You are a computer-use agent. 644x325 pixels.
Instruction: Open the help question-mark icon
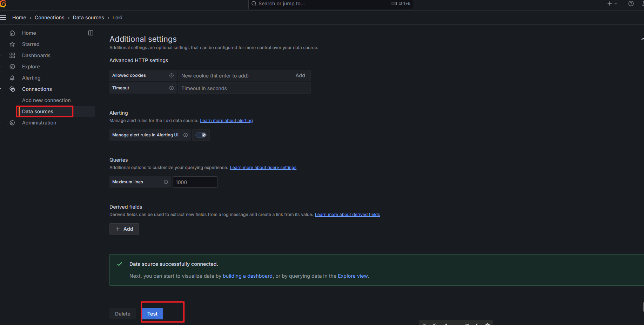click(x=631, y=4)
